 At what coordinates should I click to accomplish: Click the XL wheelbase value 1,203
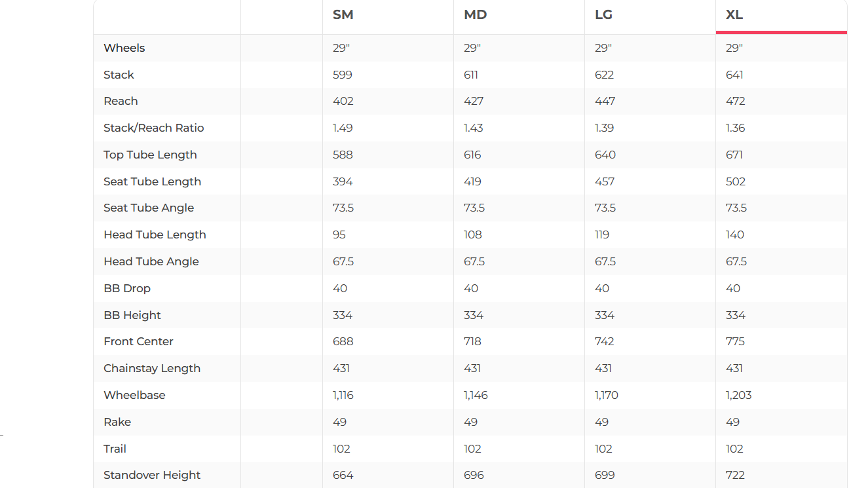(x=738, y=396)
